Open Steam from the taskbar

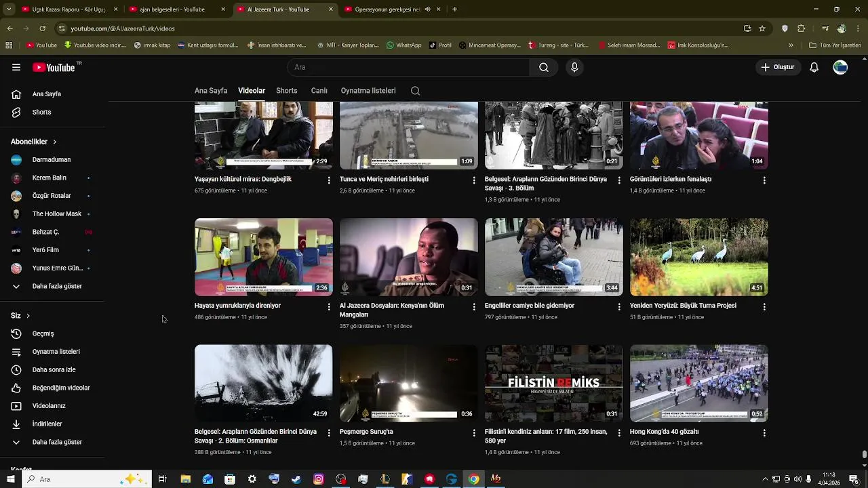(296, 479)
